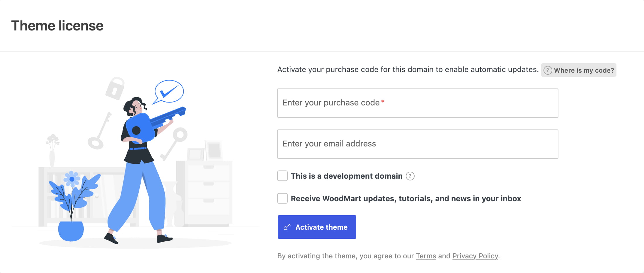Click the Theme license heading

click(x=57, y=26)
